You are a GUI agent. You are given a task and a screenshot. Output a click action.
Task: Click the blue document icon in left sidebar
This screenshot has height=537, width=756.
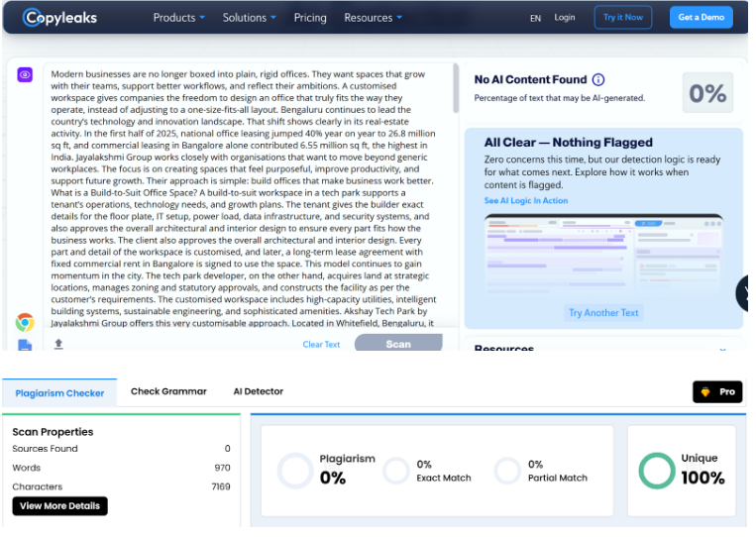[25, 345]
